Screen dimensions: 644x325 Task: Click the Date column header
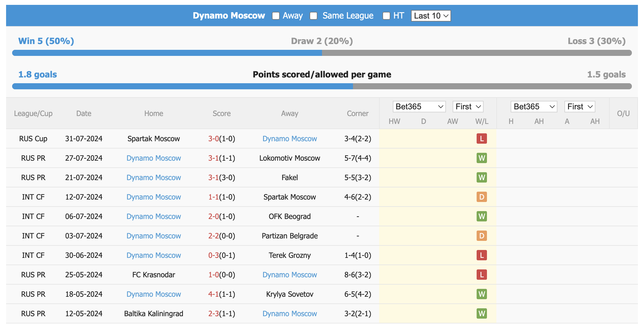(84, 114)
